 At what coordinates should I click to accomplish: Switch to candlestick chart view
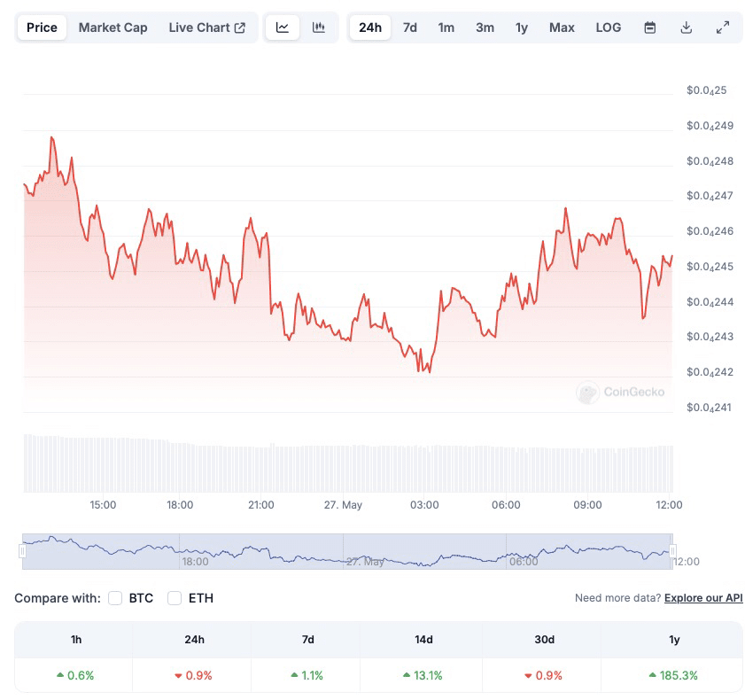319,27
